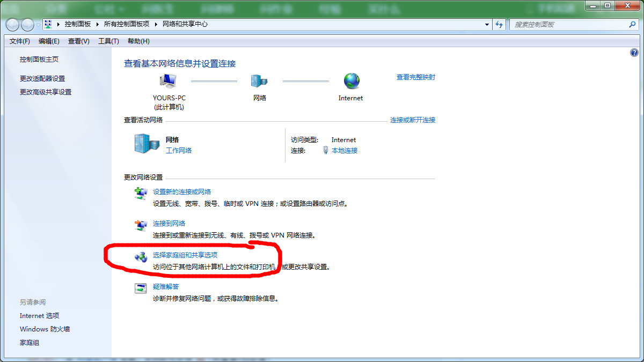644x362 pixels.
Task: Open the 文件(F) menu
Action: (x=20, y=41)
